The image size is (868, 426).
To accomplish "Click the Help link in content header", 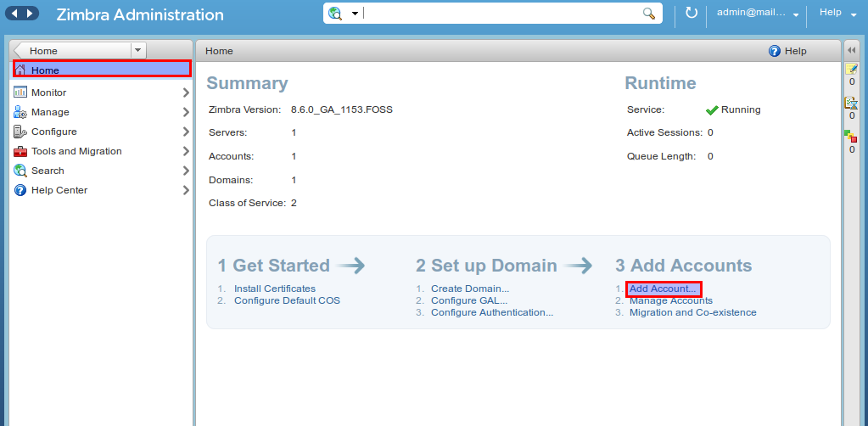I will pyautogui.click(x=796, y=51).
